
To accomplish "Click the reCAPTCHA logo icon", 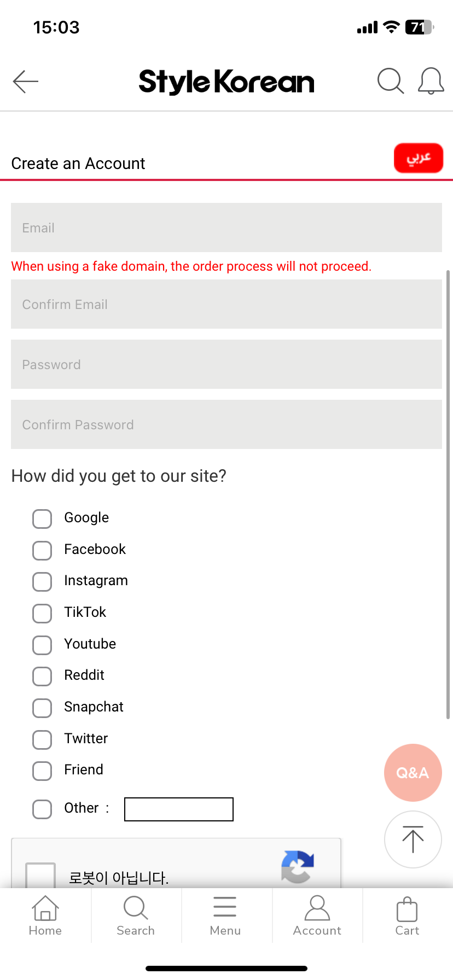I will point(297,866).
